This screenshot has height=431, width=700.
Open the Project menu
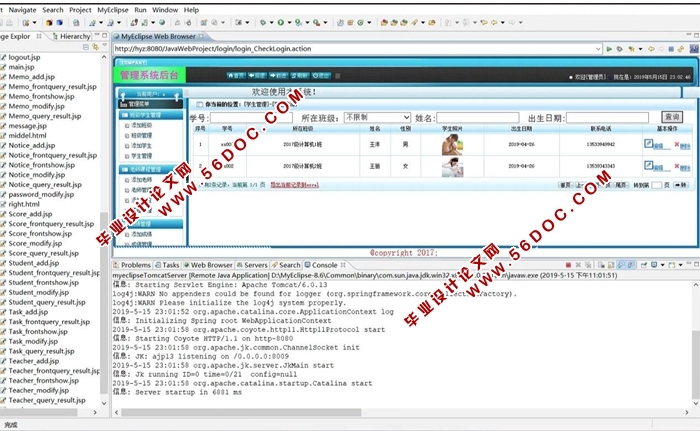80,10
